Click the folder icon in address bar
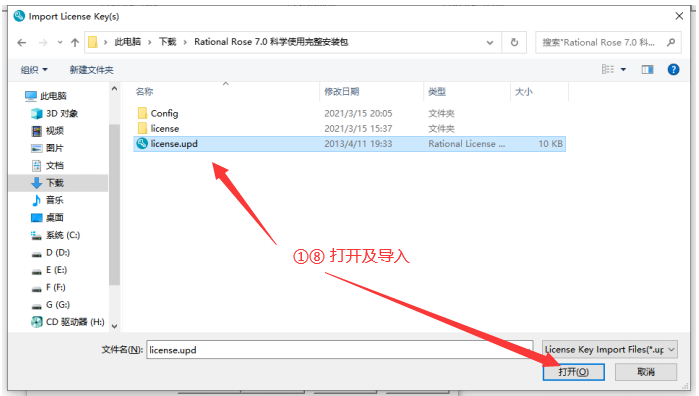This screenshot has width=699, height=396. 93,42
